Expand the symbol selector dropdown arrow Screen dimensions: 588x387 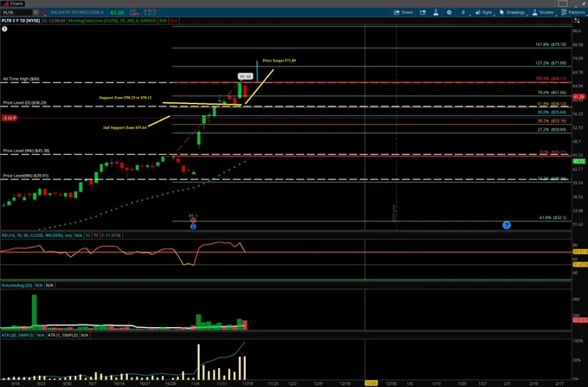pos(35,13)
